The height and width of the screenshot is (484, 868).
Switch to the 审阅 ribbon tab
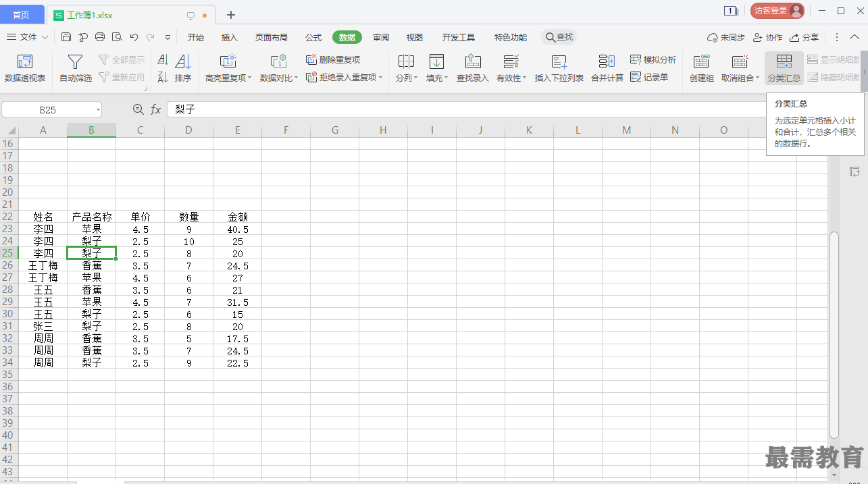[381, 37]
